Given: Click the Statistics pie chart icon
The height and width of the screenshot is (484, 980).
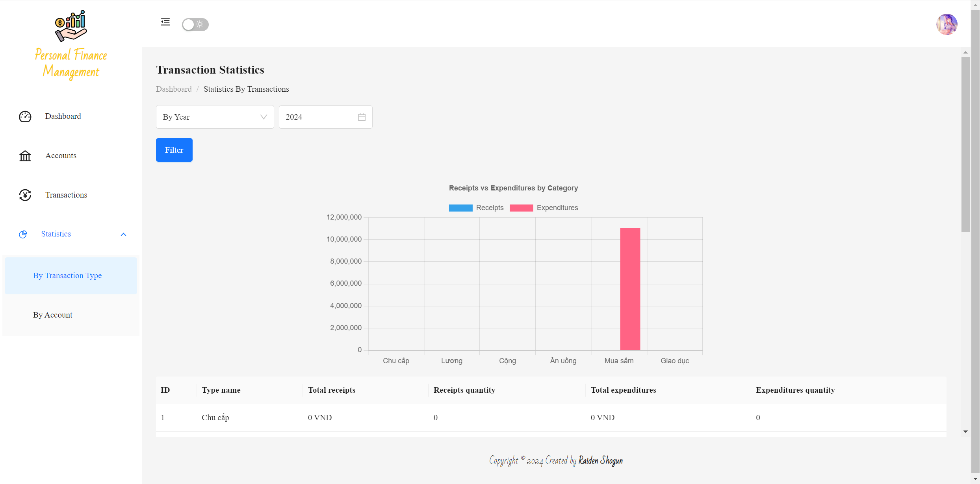Looking at the screenshot, I should click(x=23, y=235).
